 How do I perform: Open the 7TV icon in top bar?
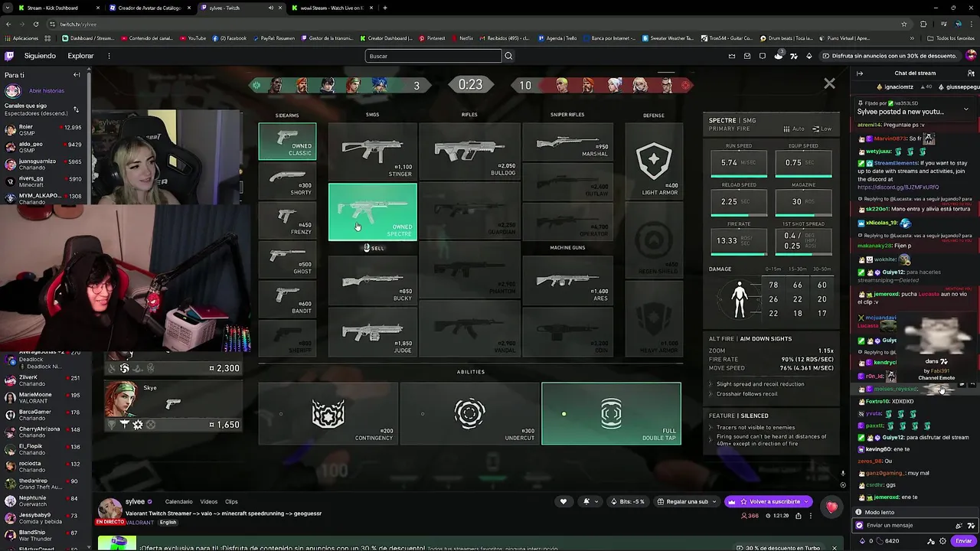793,56
